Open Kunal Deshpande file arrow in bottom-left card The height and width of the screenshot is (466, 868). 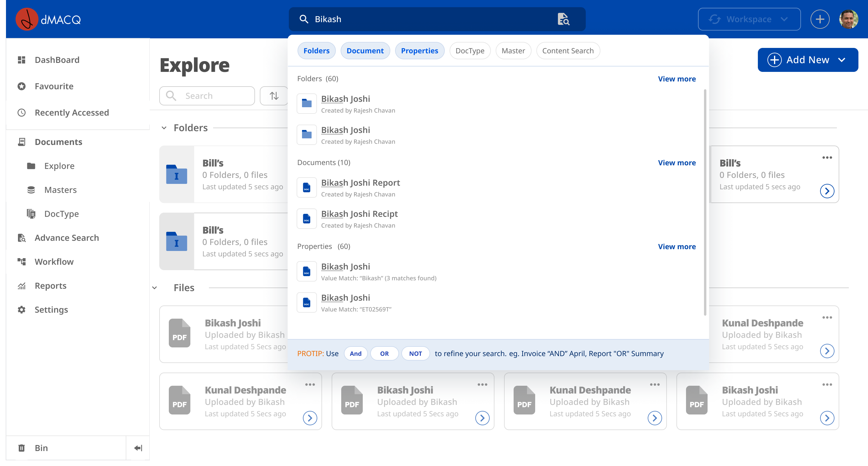pos(310,418)
